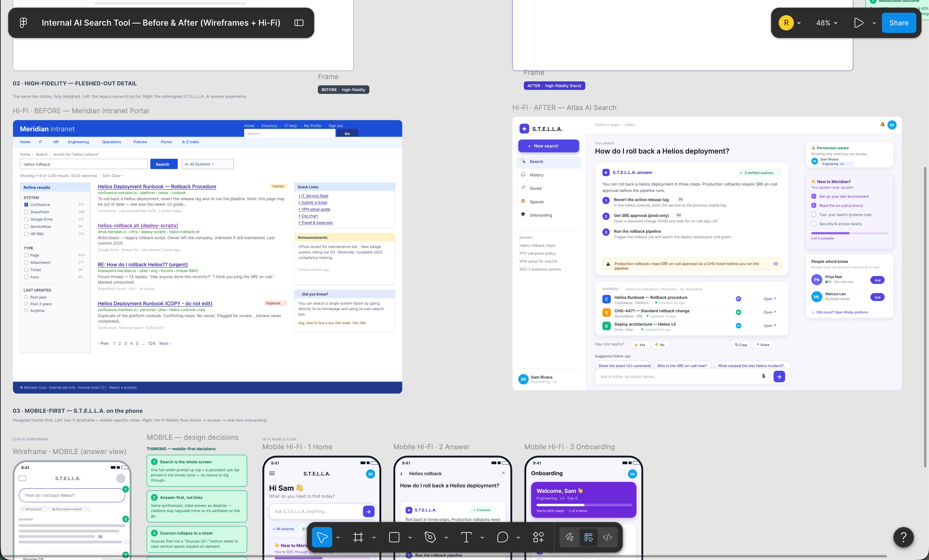Click the S.T.E.L.L.A. sidebar logo icon
929x560 pixels.
524,128
